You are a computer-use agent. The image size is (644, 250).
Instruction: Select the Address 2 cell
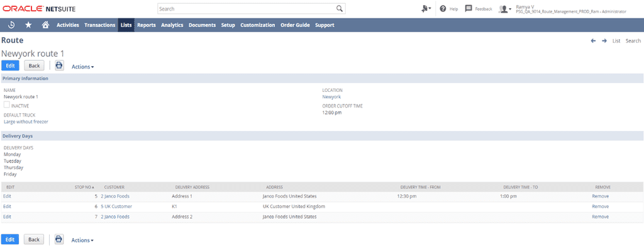[182, 217]
